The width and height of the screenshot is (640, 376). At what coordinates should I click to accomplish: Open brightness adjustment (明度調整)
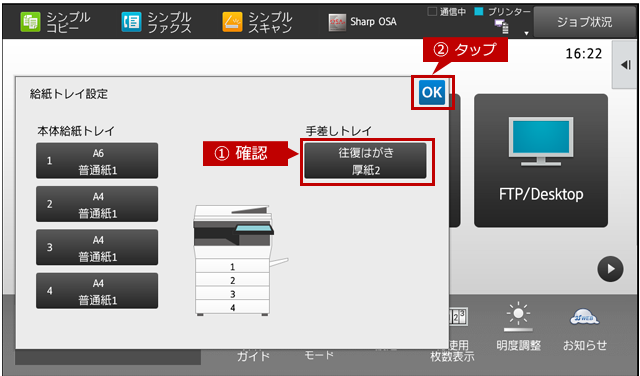click(518, 327)
